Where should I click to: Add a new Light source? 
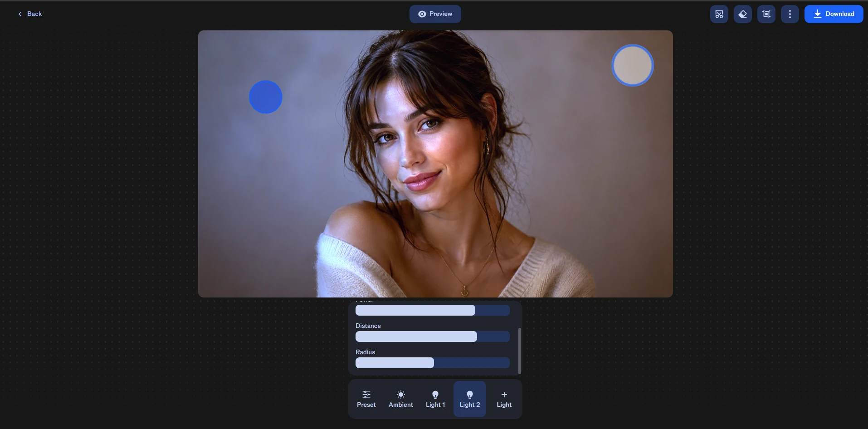pos(504,399)
